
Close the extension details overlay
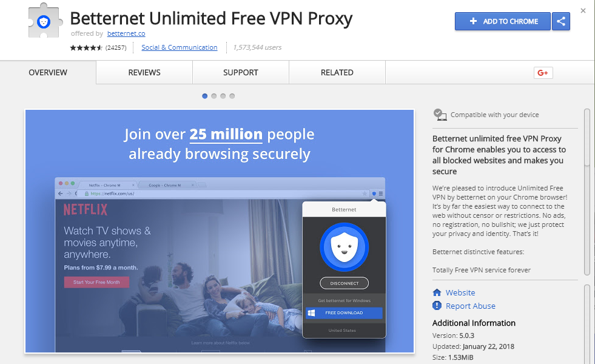click(583, 11)
